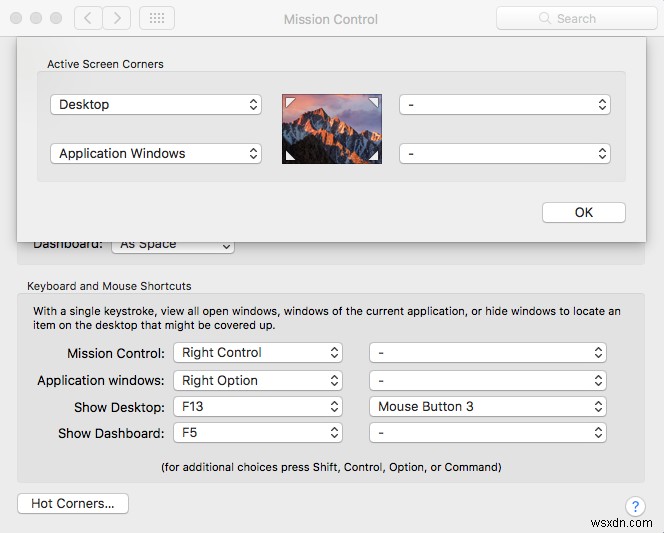This screenshot has height=533, width=664.
Task: Expand the bottom-right screen corner dropdown
Action: [504, 154]
